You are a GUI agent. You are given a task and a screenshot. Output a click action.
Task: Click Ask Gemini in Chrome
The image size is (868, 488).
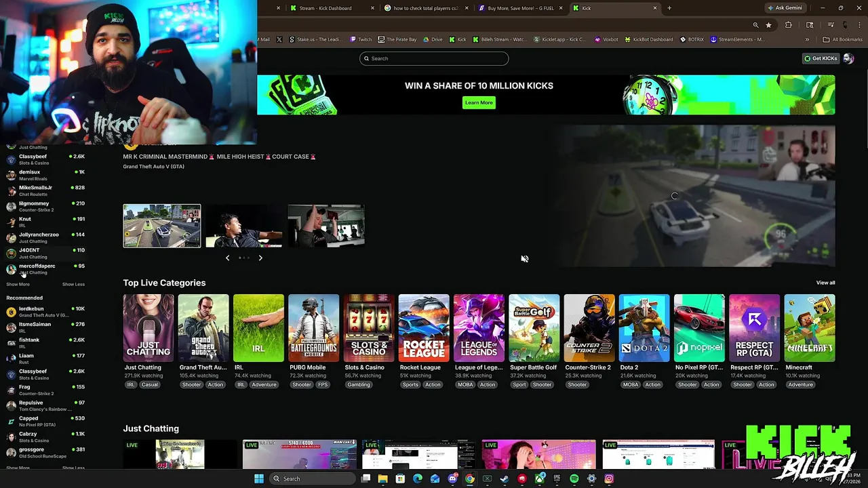pyautogui.click(x=785, y=8)
